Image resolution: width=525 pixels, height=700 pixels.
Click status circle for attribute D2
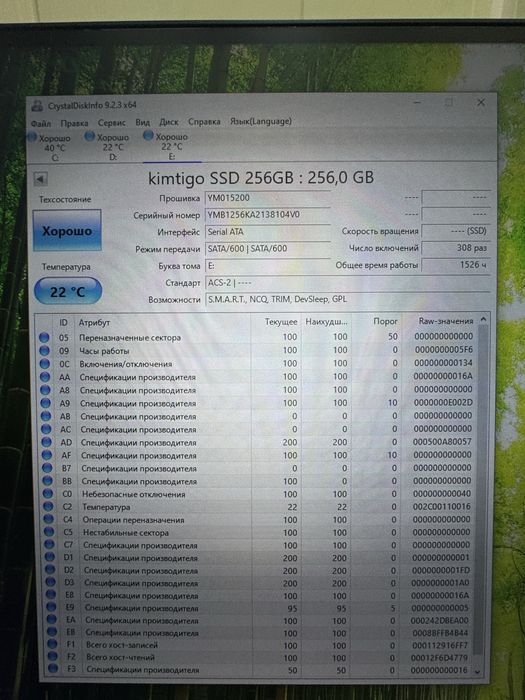(50, 570)
